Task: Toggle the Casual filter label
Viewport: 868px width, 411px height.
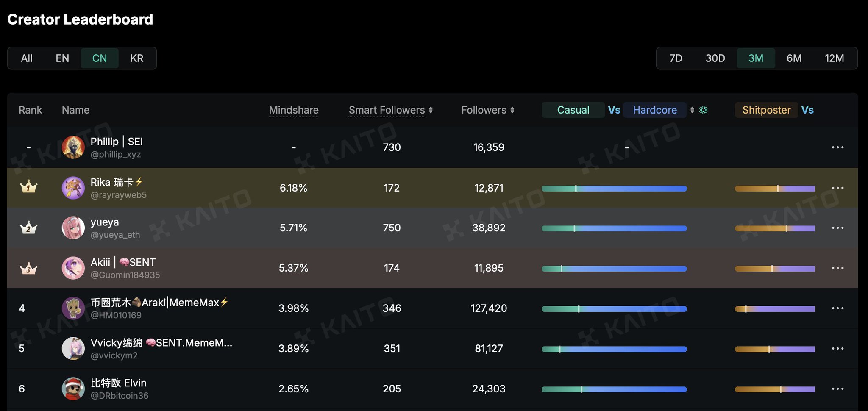Action: (x=573, y=110)
